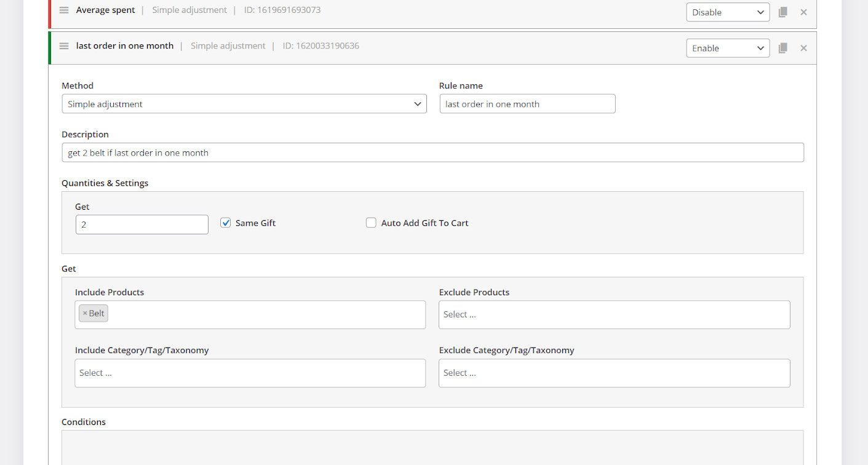This screenshot has width=868, height=465.
Task: Click the Description text field
Action: pyautogui.click(x=432, y=153)
